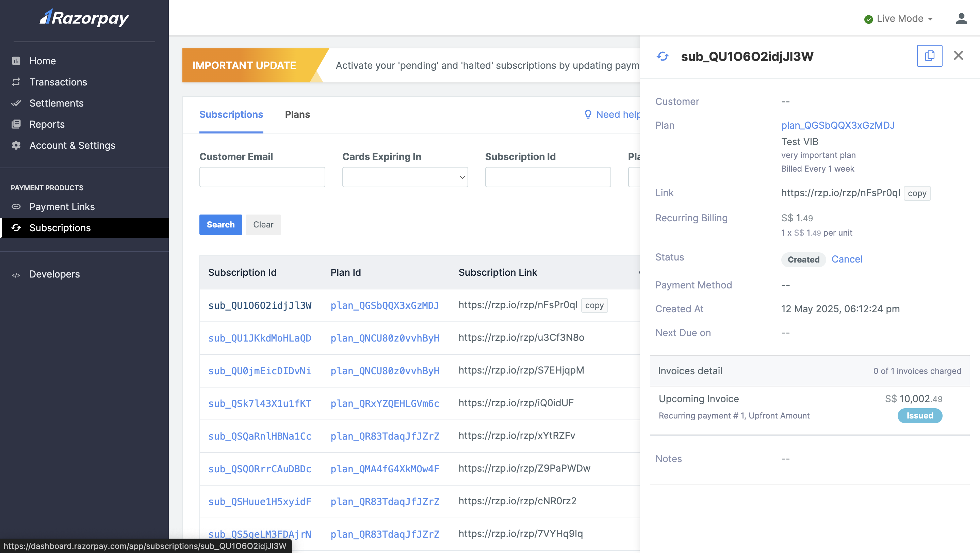Click plan link in sub_QU1JKkdMoHLaQD row

click(385, 338)
